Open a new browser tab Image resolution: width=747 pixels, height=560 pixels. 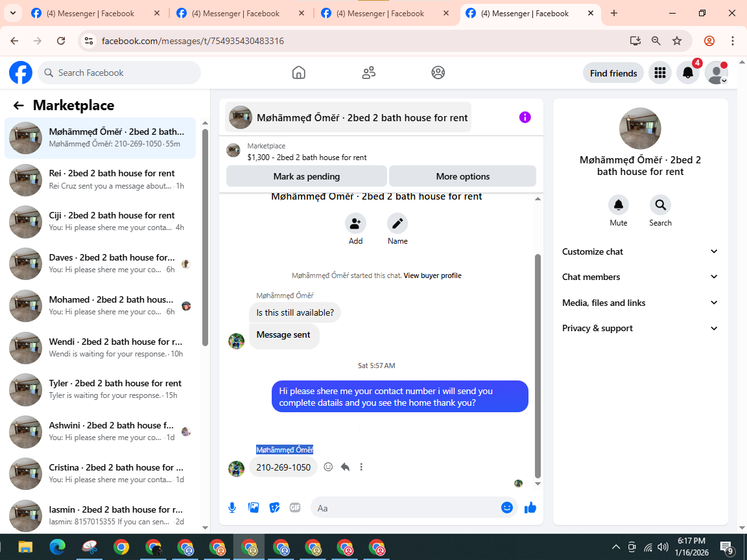coord(614,14)
